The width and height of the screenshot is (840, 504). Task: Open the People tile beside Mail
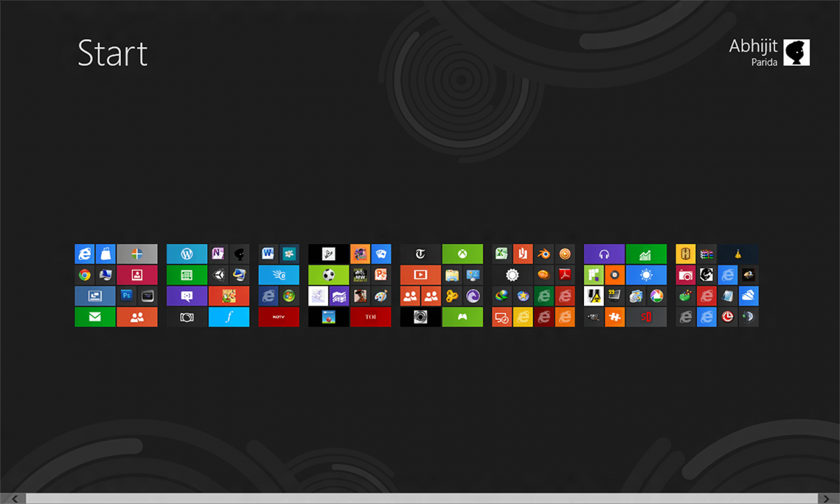[x=137, y=317]
